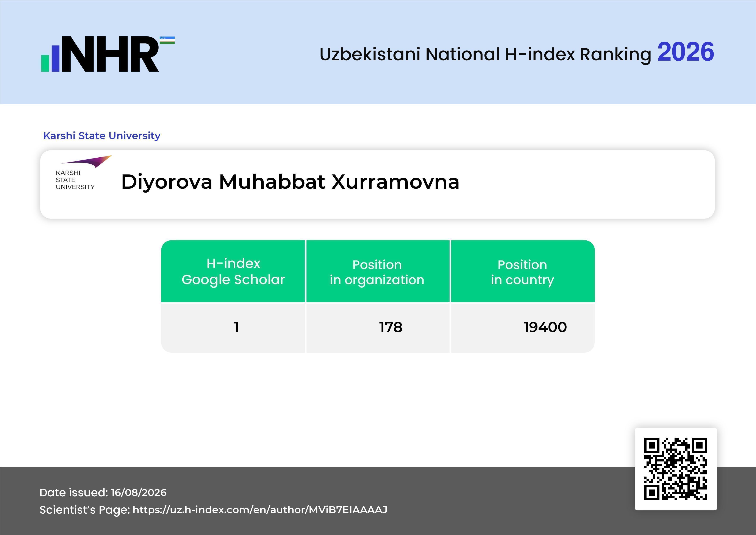Viewport: 756px width, 535px height.
Task: Open the scientist's page URL
Action: pos(260,510)
